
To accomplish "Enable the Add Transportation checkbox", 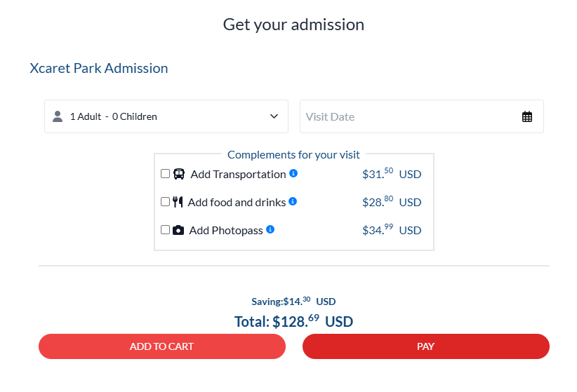I will click(x=166, y=174).
